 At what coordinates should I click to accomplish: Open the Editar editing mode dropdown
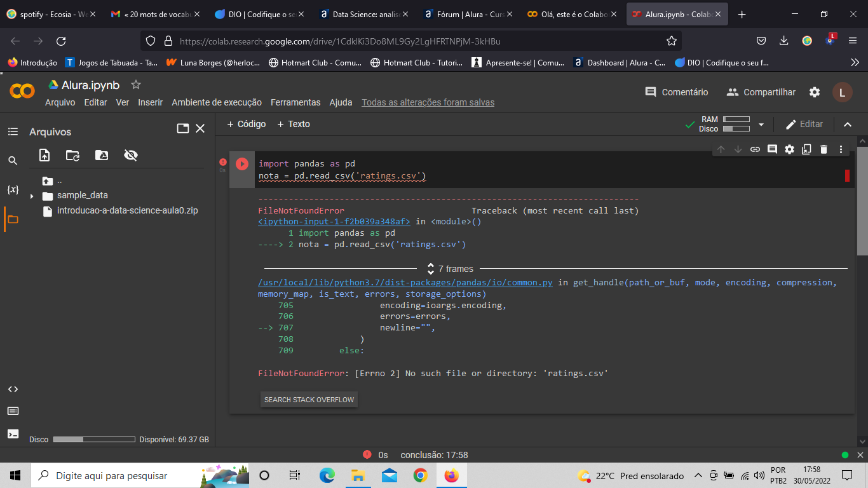pos(804,125)
